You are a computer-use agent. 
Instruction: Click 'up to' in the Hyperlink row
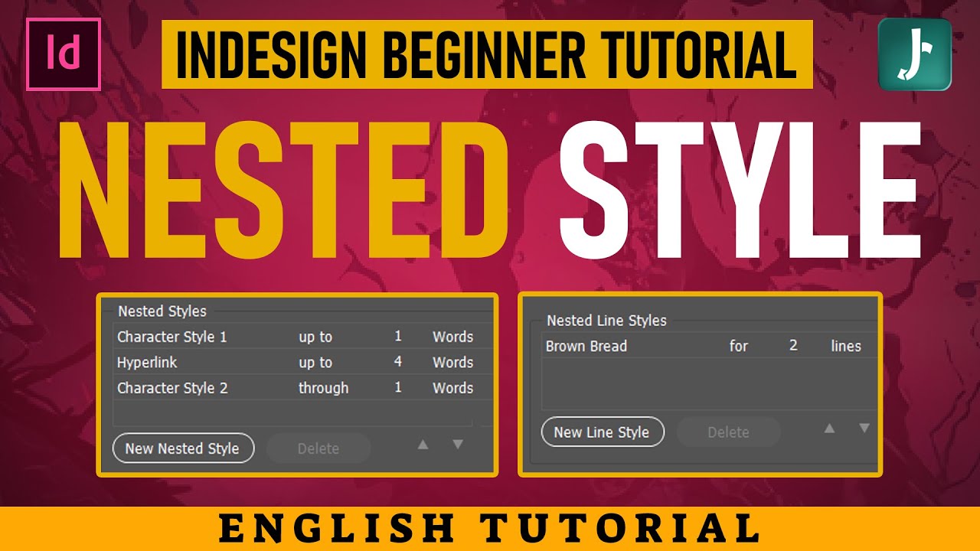pos(315,363)
